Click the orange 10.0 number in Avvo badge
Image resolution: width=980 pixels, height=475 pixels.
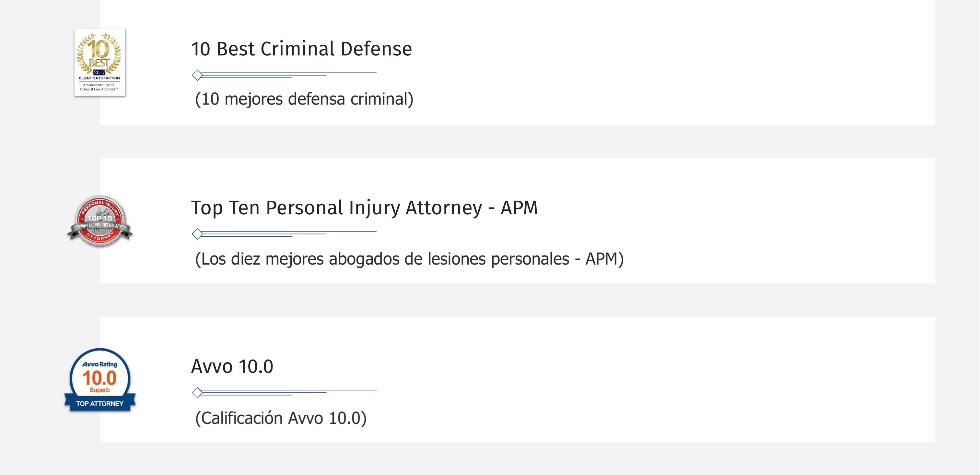pos(99,378)
